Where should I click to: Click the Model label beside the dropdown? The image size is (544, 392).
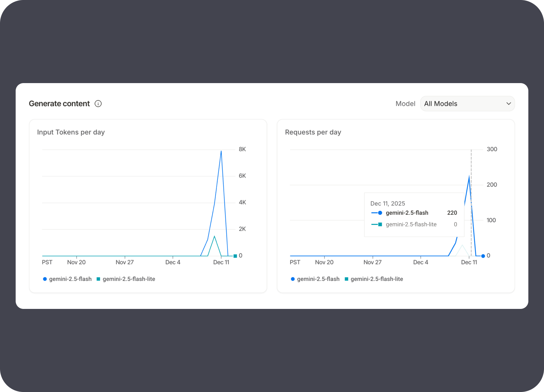click(x=405, y=104)
